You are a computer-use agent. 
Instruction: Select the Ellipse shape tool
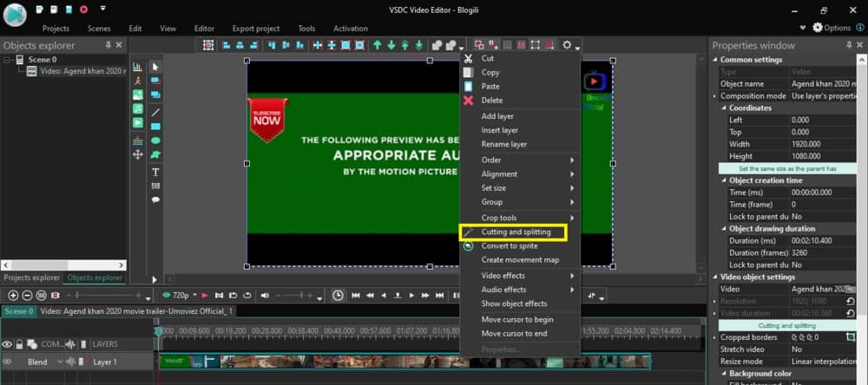pos(155,140)
